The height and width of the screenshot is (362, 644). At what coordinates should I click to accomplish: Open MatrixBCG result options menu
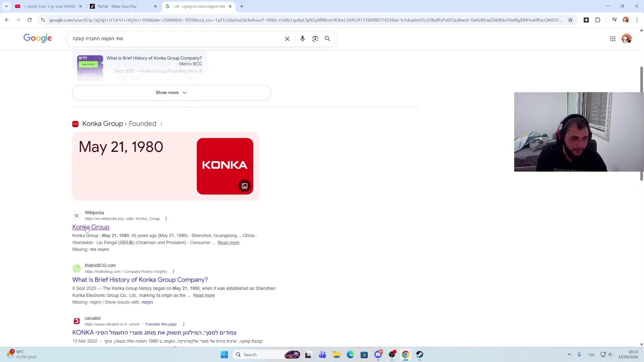174,271
